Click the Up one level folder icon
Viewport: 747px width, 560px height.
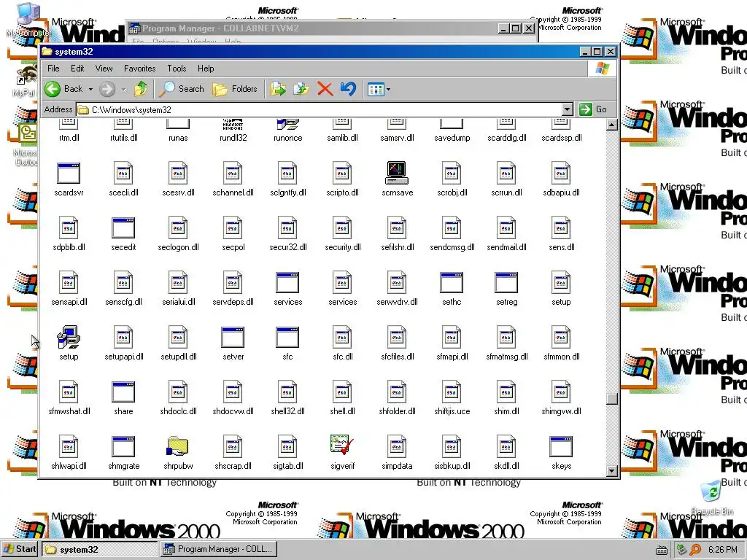(x=141, y=88)
